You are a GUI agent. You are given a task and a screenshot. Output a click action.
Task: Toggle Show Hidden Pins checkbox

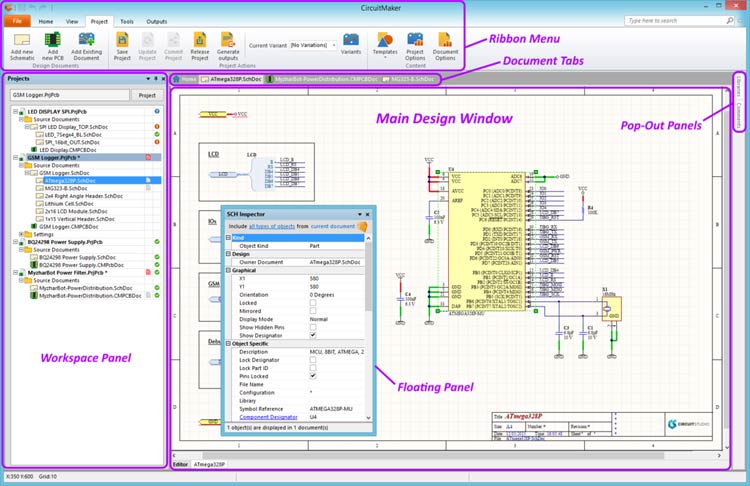click(313, 327)
